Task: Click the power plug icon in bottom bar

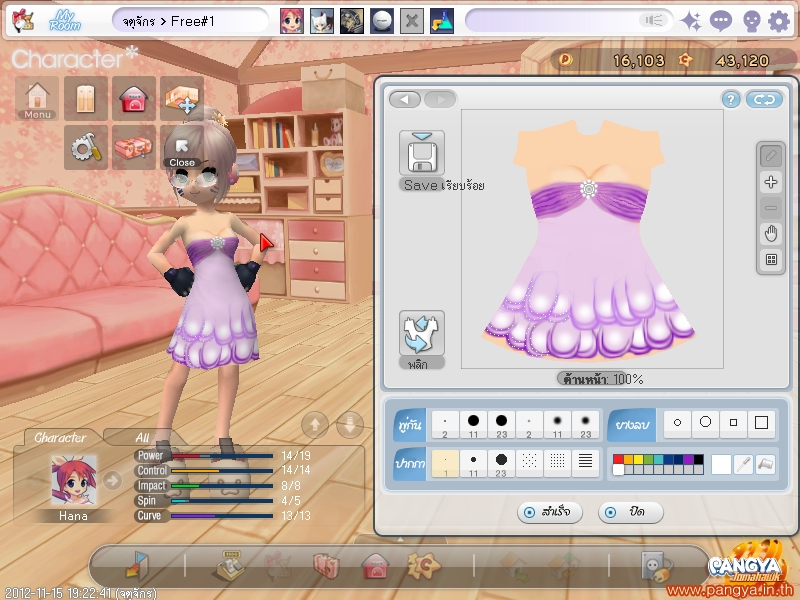Action: (x=657, y=566)
